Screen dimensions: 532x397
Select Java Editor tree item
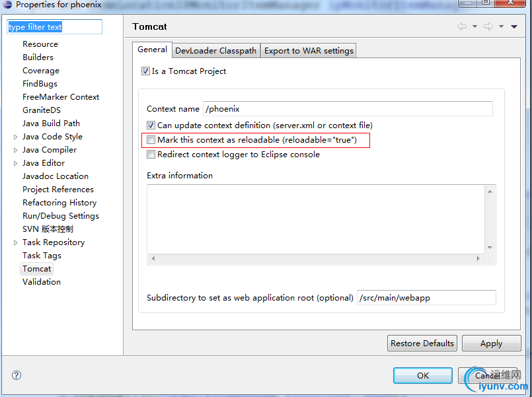pos(44,163)
